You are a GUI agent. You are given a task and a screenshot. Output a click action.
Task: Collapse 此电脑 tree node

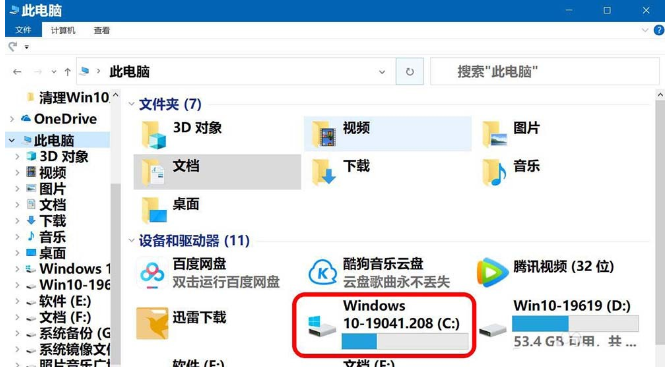click(12, 140)
